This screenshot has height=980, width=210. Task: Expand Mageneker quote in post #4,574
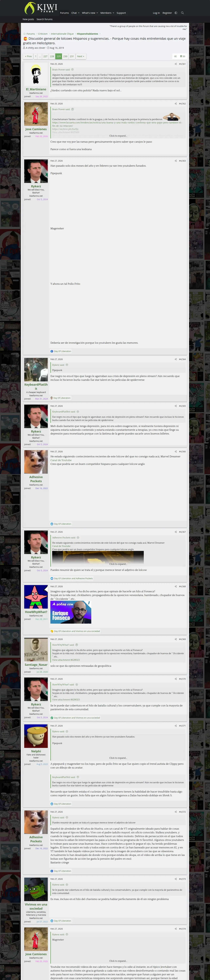click(118, 961)
